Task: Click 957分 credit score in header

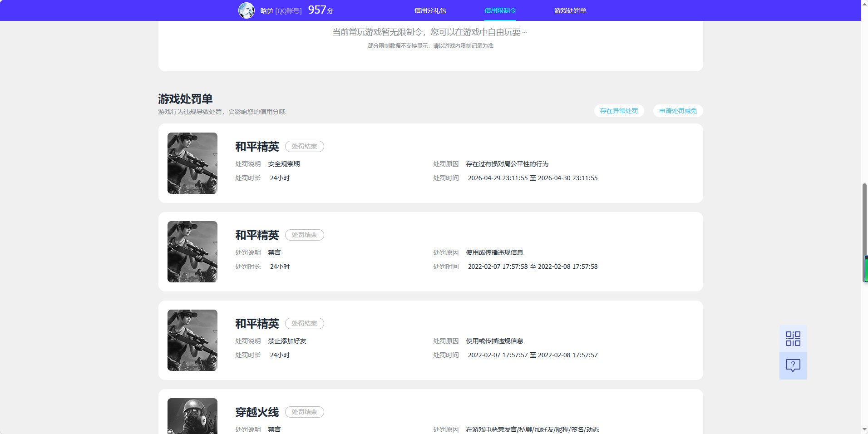Action: tap(321, 10)
